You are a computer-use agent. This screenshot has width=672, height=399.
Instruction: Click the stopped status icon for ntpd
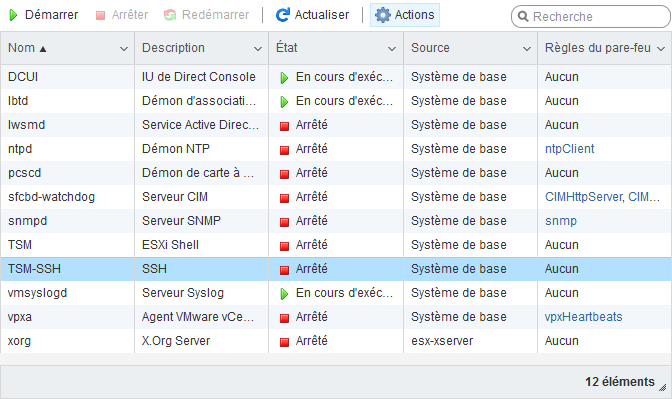click(x=284, y=150)
